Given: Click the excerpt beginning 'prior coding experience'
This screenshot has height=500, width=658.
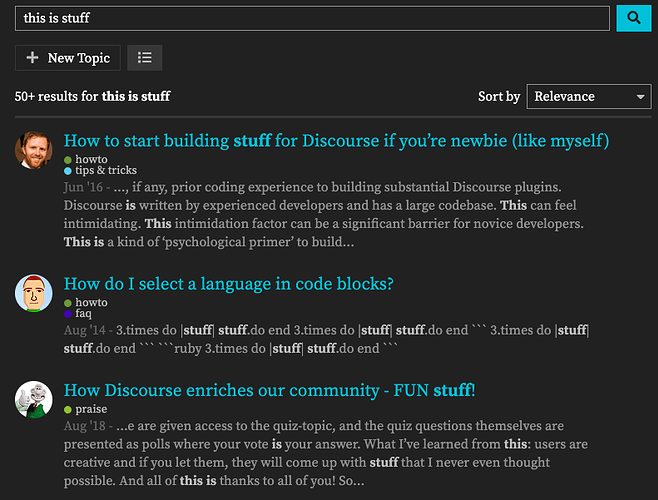Looking at the screenshot, I should coord(324,215).
